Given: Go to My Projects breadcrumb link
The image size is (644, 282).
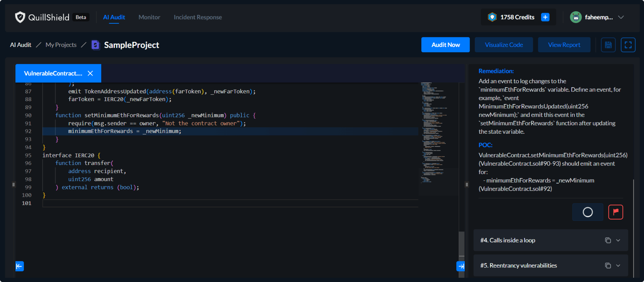Looking at the screenshot, I should (61, 45).
